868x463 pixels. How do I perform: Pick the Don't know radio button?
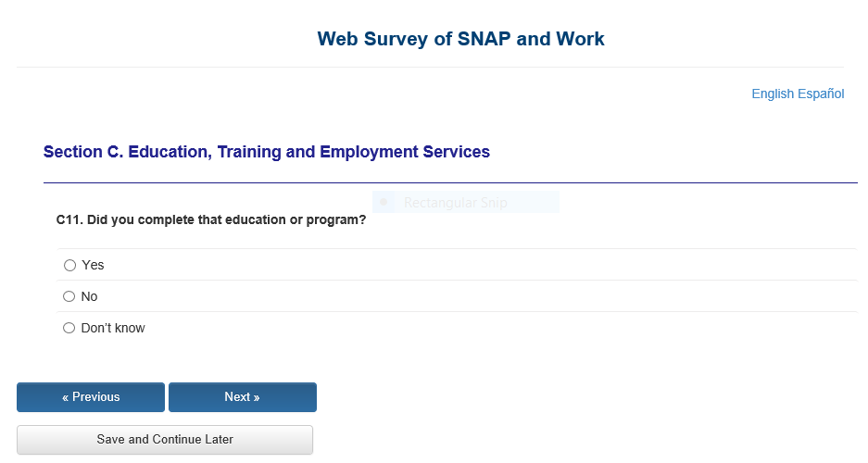[x=69, y=328]
